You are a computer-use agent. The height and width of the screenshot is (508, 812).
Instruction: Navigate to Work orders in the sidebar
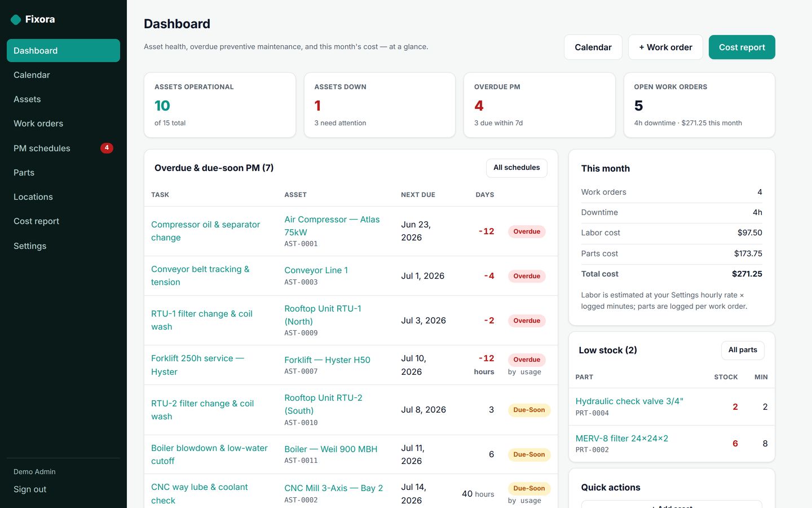coord(63,123)
